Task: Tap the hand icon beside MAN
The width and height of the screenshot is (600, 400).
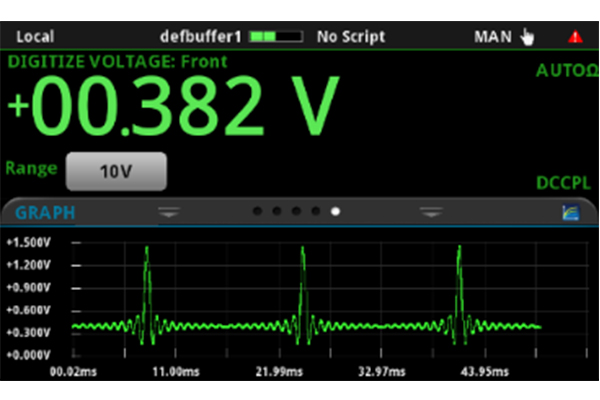Action: [x=527, y=37]
